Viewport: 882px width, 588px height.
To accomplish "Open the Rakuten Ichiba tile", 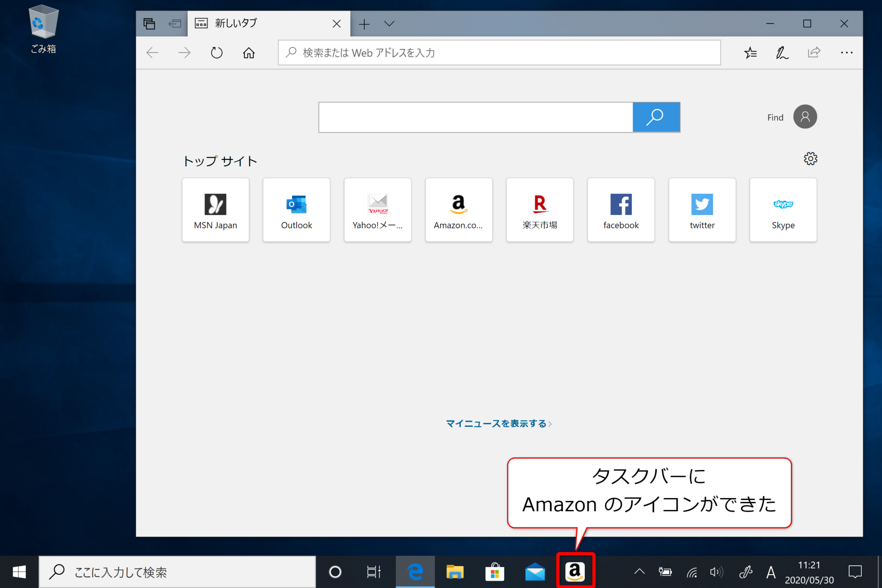I will (x=540, y=210).
